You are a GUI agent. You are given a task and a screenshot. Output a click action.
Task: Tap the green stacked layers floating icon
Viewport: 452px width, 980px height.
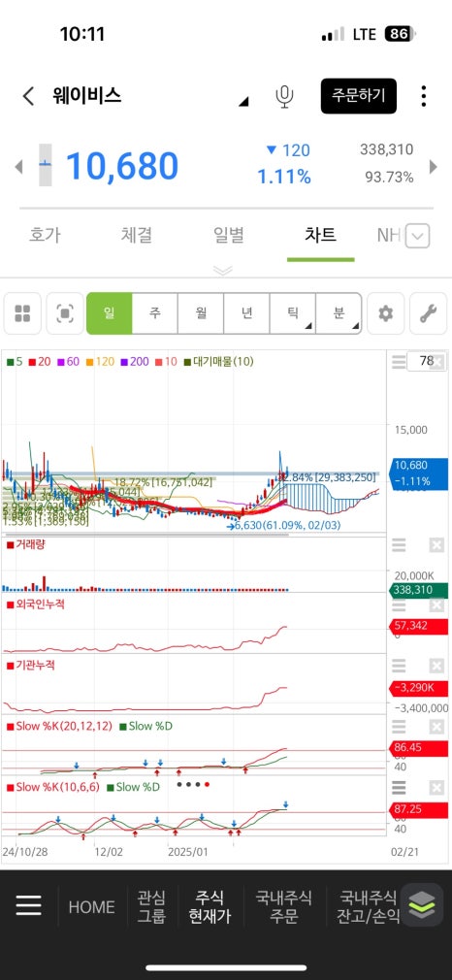tap(422, 903)
